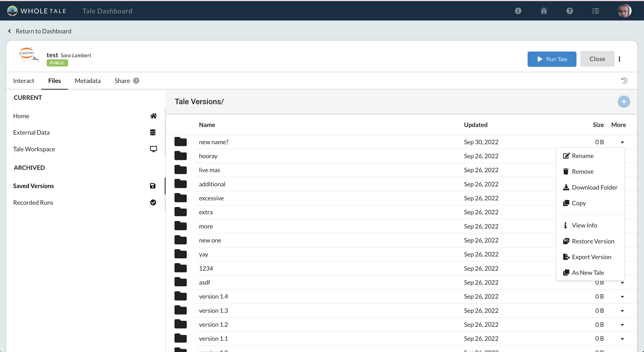Viewport: 644px width, 352px height.
Task: Open the dropdown arrow for new name?
Action: (x=622, y=142)
